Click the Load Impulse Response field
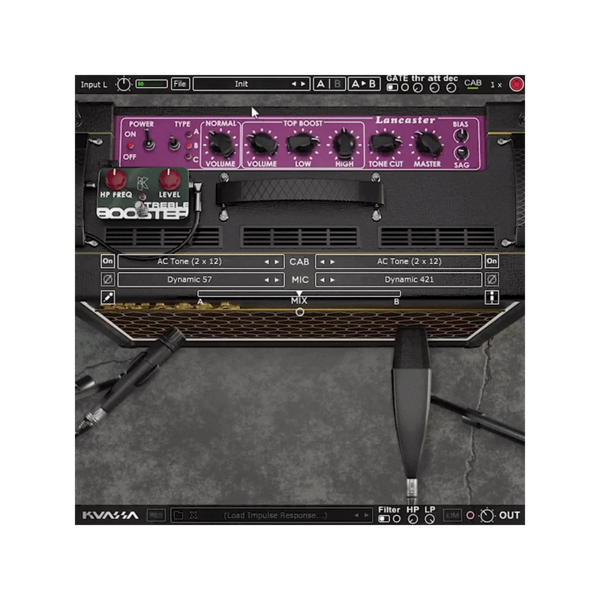This screenshot has height=600, width=600. [x=275, y=515]
